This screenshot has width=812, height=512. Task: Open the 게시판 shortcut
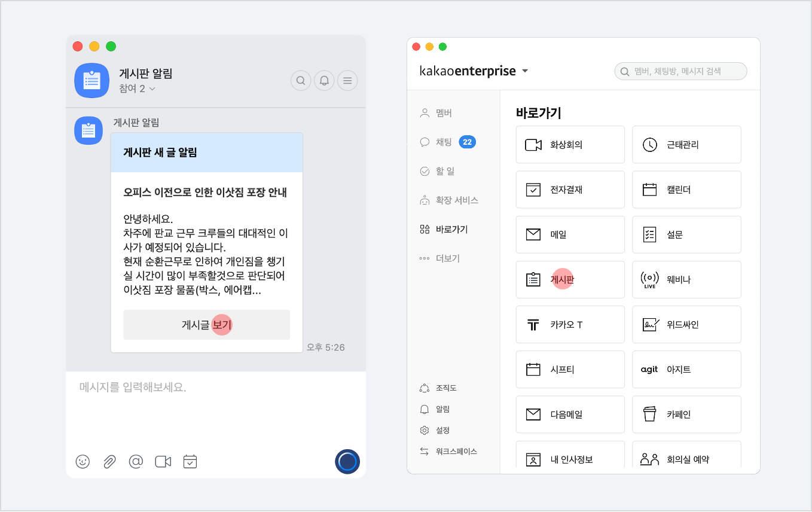pyautogui.click(x=570, y=279)
